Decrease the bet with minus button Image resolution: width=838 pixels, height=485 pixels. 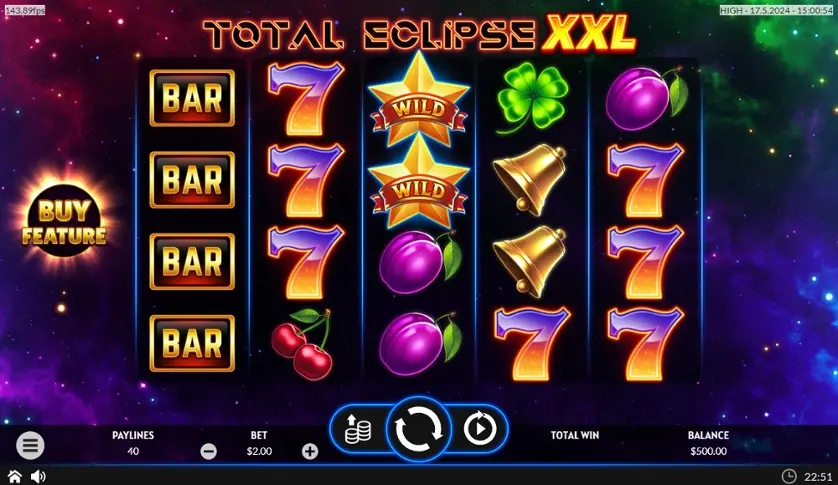[x=208, y=451]
